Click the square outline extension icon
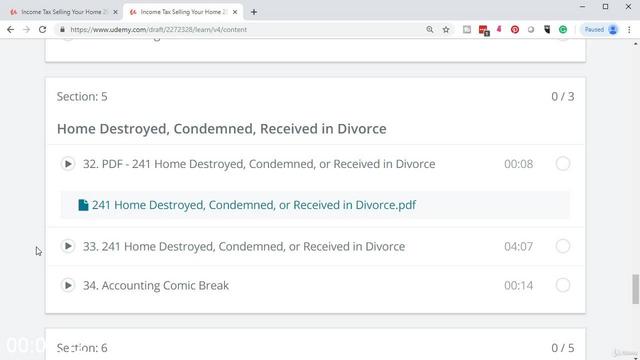 click(467, 29)
